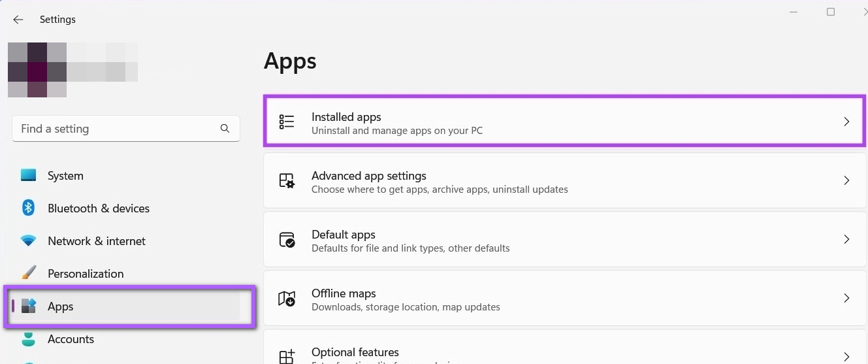Expand Optional features chevron
Viewport: 868px width, 364px height.
pyautogui.click(x=846, y=356)
